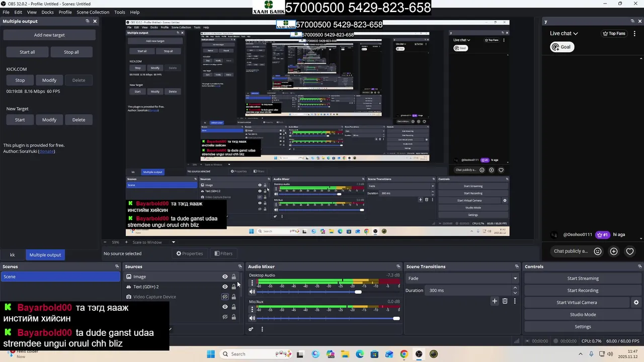Open emoji picker in chat
This screenshot has height=362, width=644.
[x=598, y=251]
